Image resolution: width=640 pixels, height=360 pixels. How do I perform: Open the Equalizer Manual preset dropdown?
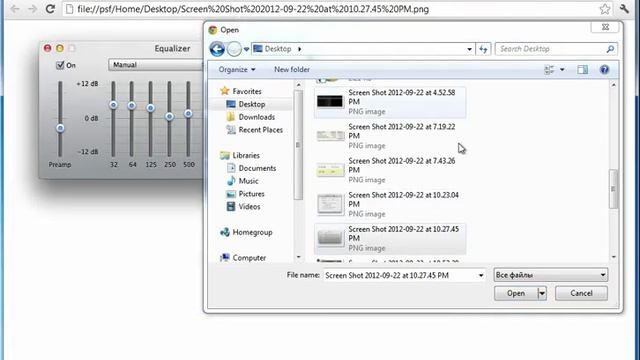(156, 65)
